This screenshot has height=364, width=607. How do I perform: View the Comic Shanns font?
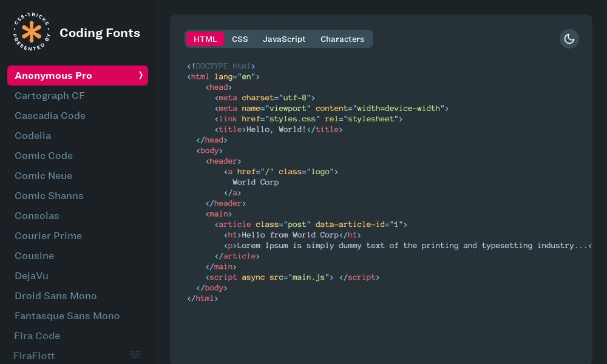click(49, 196)
